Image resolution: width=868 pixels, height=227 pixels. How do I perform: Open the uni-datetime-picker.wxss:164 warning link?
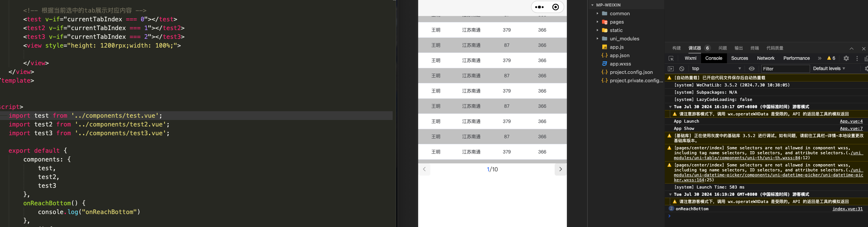click(769, 175)
